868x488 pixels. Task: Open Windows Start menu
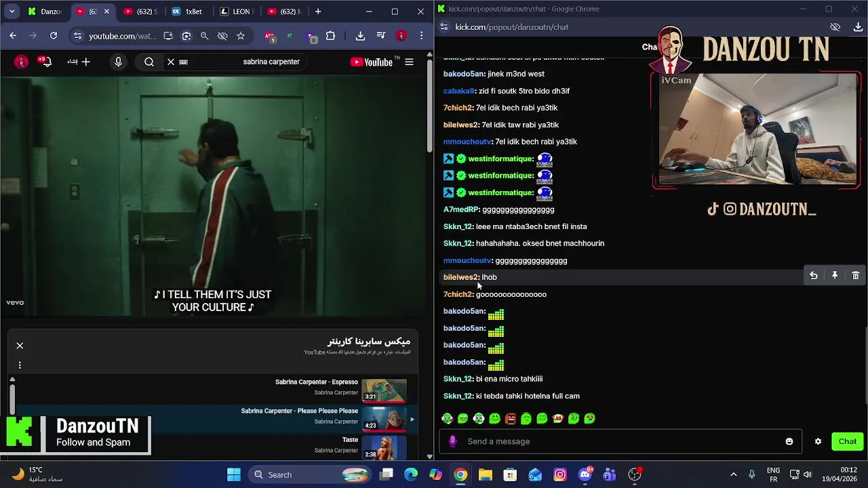point(234,474)
